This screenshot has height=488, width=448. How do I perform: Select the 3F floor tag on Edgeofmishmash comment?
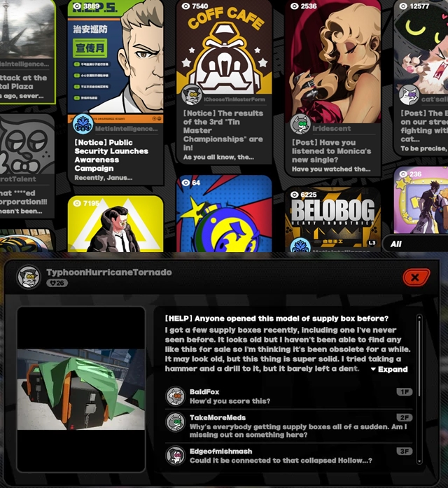[405, 451]
